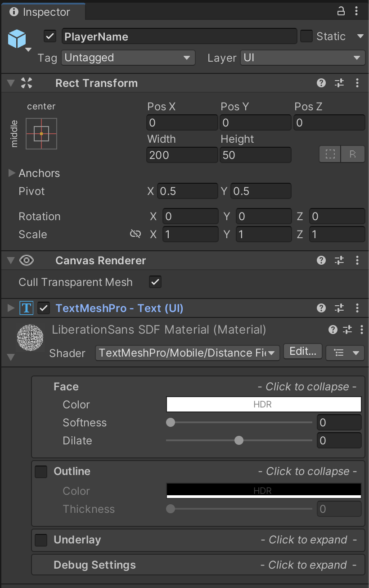Image resolution: width=369 pixels, height=588 pixels.
Task: Click the Width field showing 200
Action: tap(182, 155)
